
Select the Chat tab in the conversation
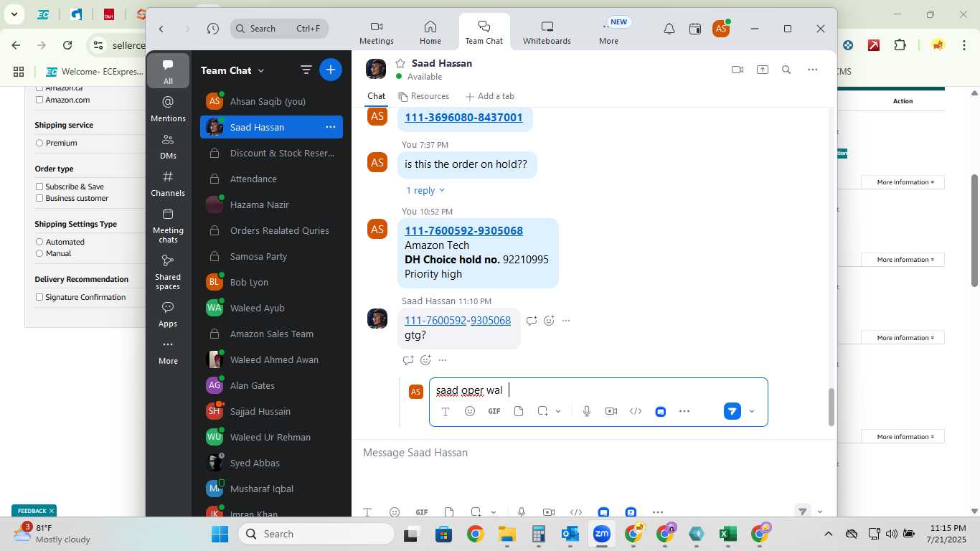[x=377, y=96]
